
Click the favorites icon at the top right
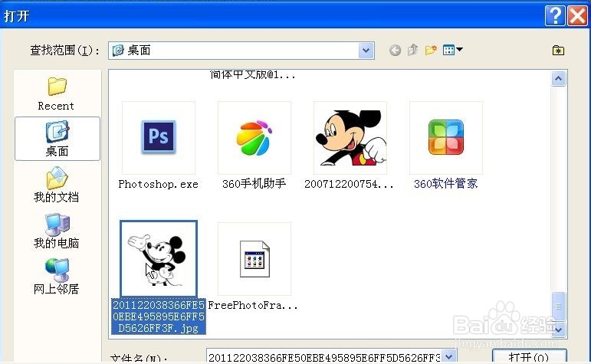pyautogui.click(x=558, y=50)
